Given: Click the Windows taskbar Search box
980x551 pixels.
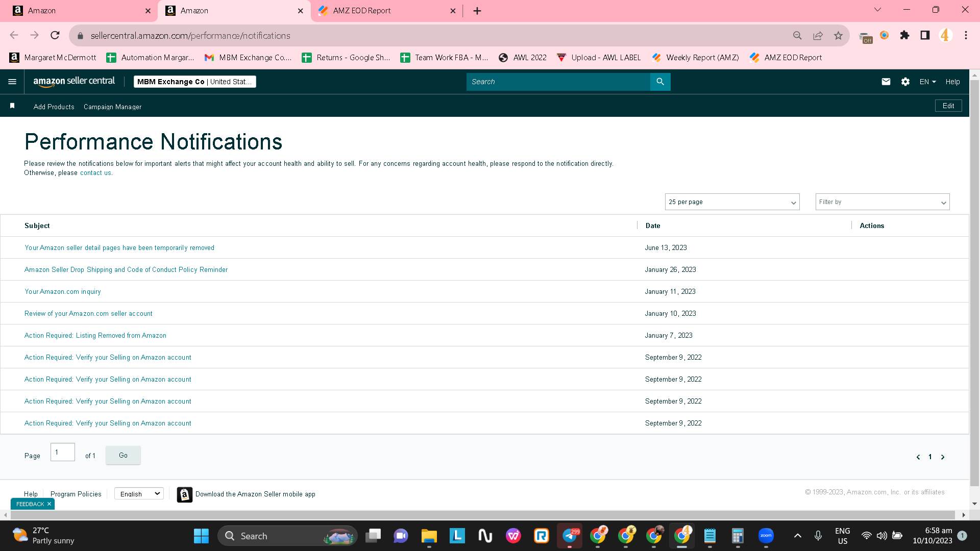Looking at the screenshot, I should [x=287, y=536].
